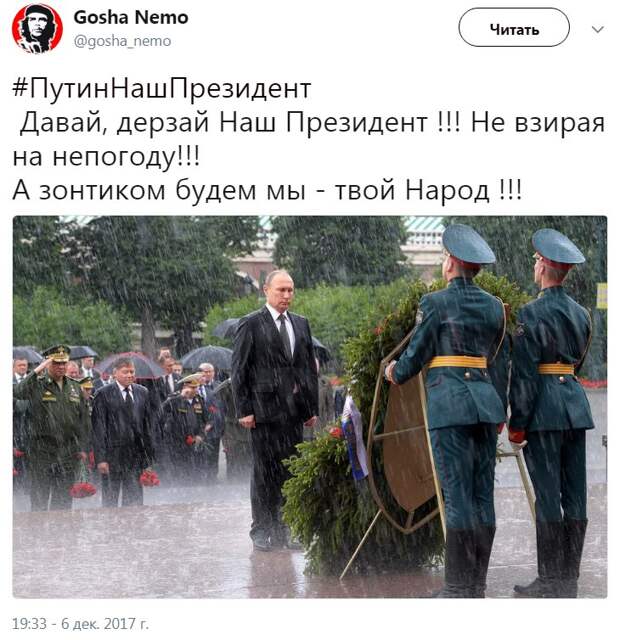Open the Gosha Nemo display name link
The height and width of the screenshot is (640, 620).
(x=131, y=18)
